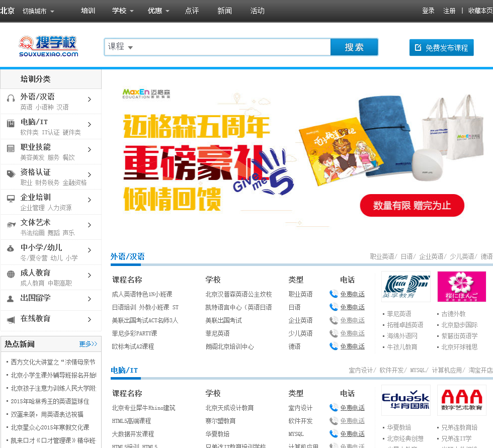Click the 数量有限 赠完为止 banner button
The height and width of the screenshot is (448, 493).
[412, 206]
